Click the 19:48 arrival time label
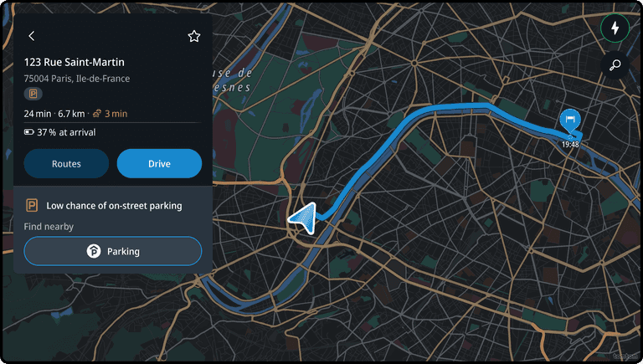Image resolution: width=643 pixels, height=364 pixels. pos(570,144)
